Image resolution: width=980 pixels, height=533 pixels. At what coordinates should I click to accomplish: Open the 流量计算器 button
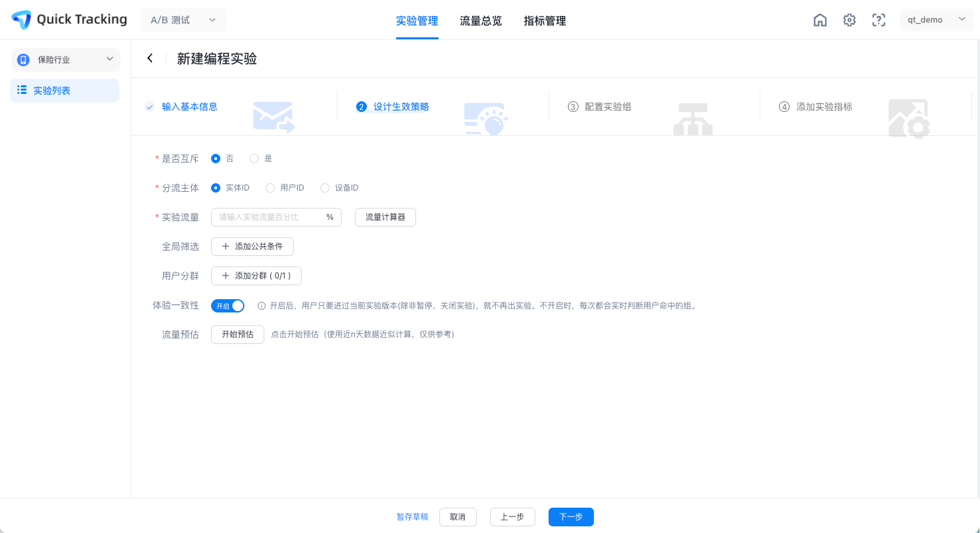click(x=385, y=217)
